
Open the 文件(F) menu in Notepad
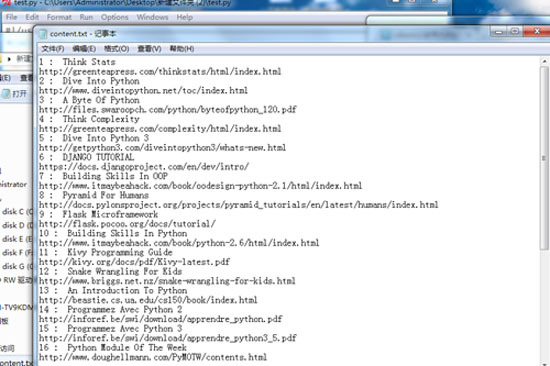[53, 49]
